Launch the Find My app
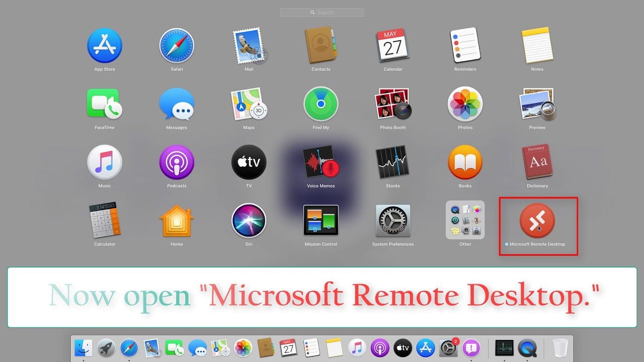This screenshot has width=644, height=362. tap(321, 104)
